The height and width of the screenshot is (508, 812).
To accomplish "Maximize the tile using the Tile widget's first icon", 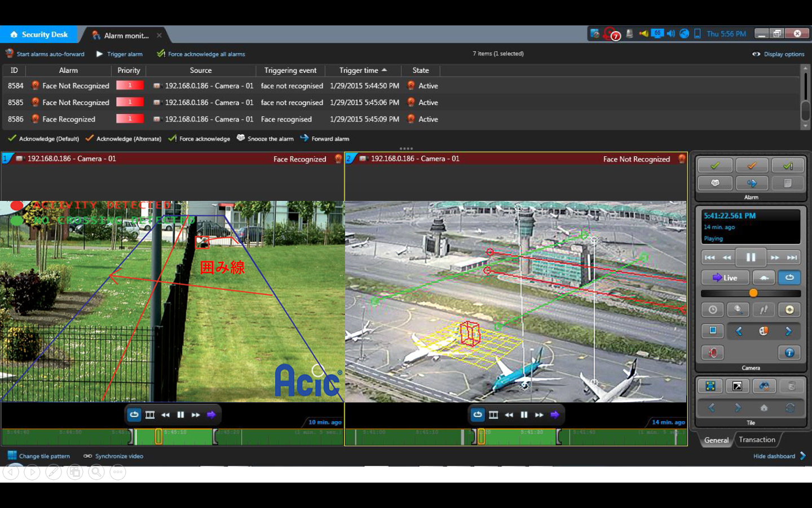I will point(710,386).
